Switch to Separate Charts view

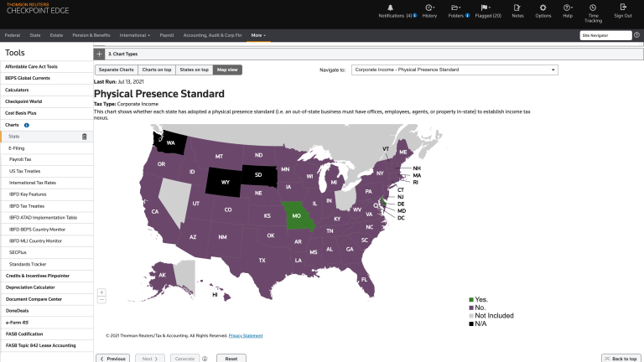116,70
